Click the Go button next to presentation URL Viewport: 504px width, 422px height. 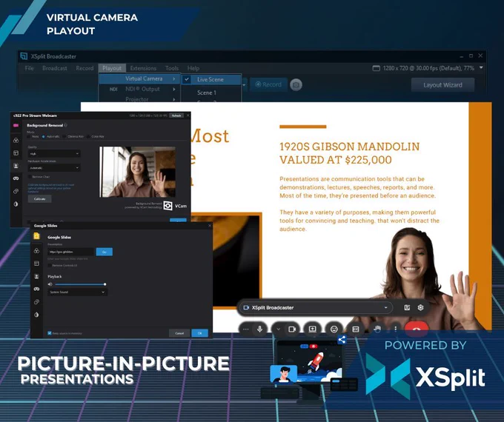click(105, 252)
